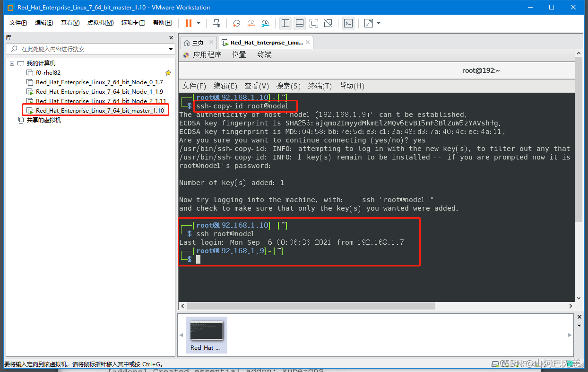588x372 pixels.
Task: Open the 虚拟机(M) menu
Action: [x=100, y=23]
